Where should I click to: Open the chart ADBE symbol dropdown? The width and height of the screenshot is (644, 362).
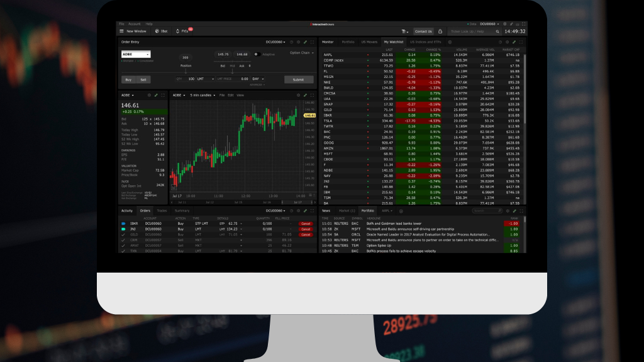pyautogui.click(x=179, y=95)
